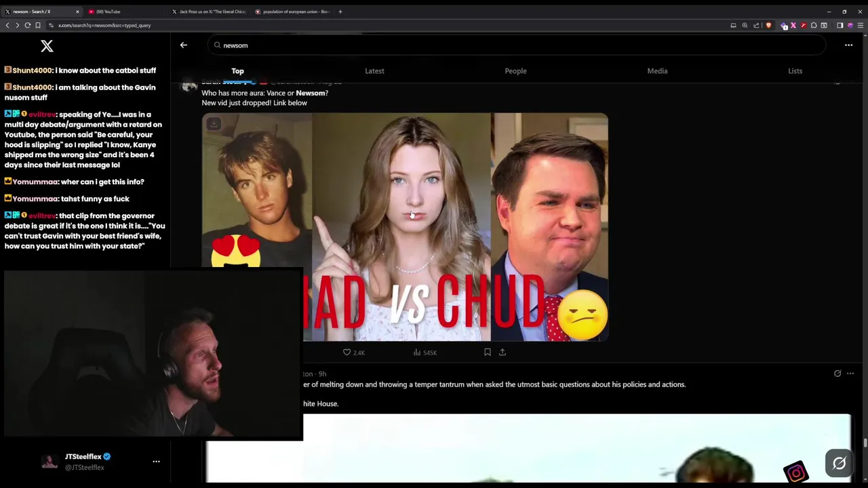Click the floating Grok compose button
The image size is (868, 488).
[839, 464]
